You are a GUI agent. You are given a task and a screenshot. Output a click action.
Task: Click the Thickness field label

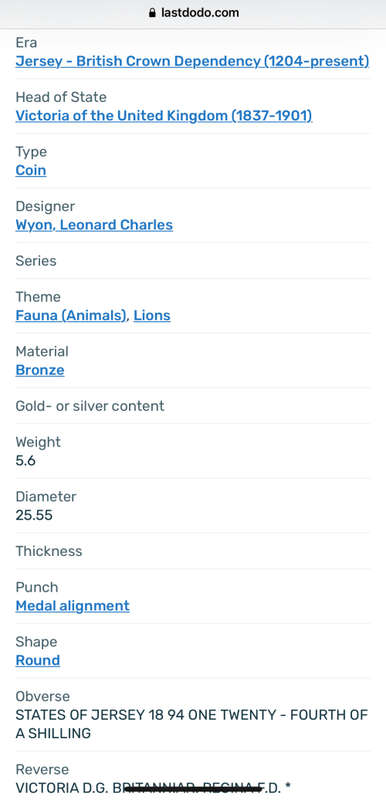click(x=48, y=551)
